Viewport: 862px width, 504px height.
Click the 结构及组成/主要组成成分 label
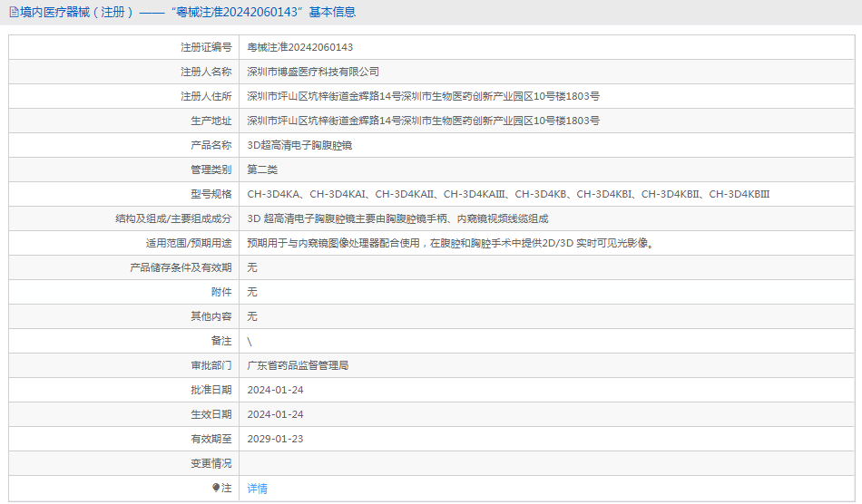(173, 218)
